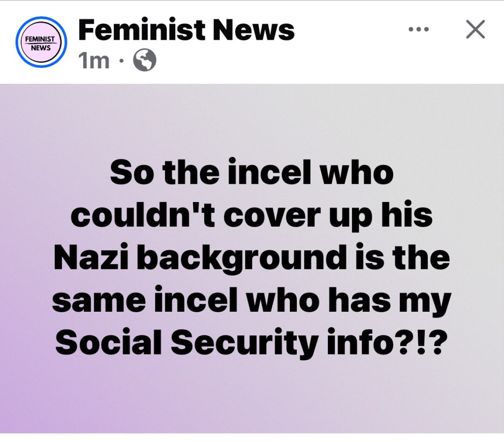Click the white strip beneath the post image
504x442 pixels.
(252, 438)
